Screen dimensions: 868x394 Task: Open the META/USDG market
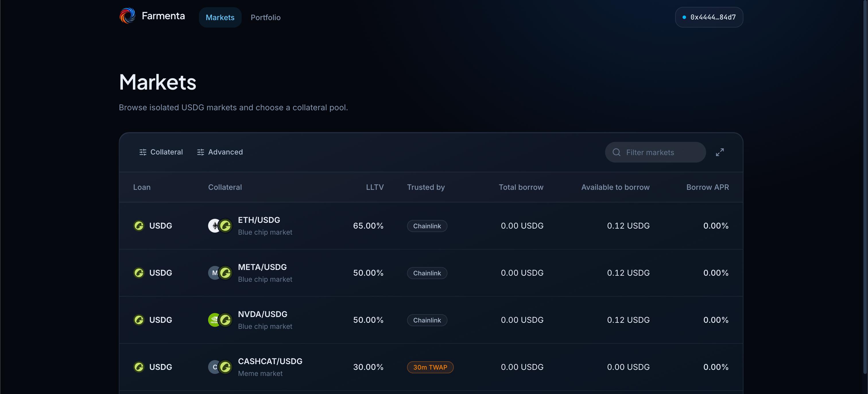click(431, 273)
